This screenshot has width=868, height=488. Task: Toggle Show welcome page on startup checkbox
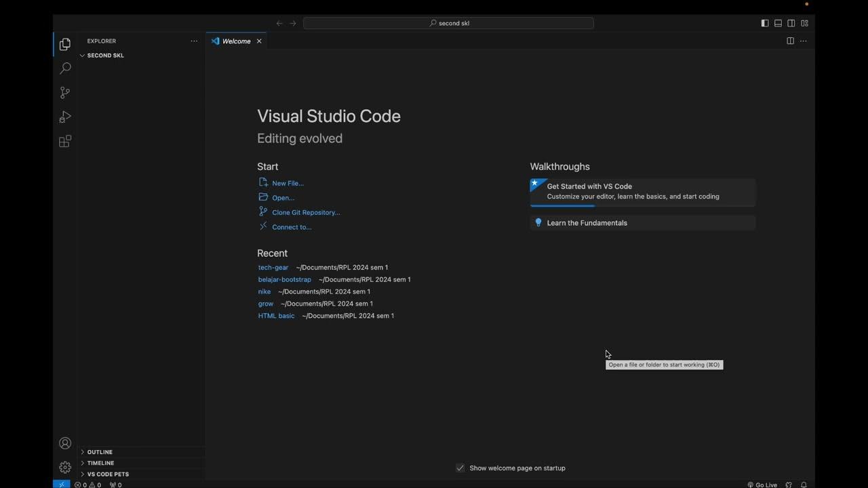[460, 468]
